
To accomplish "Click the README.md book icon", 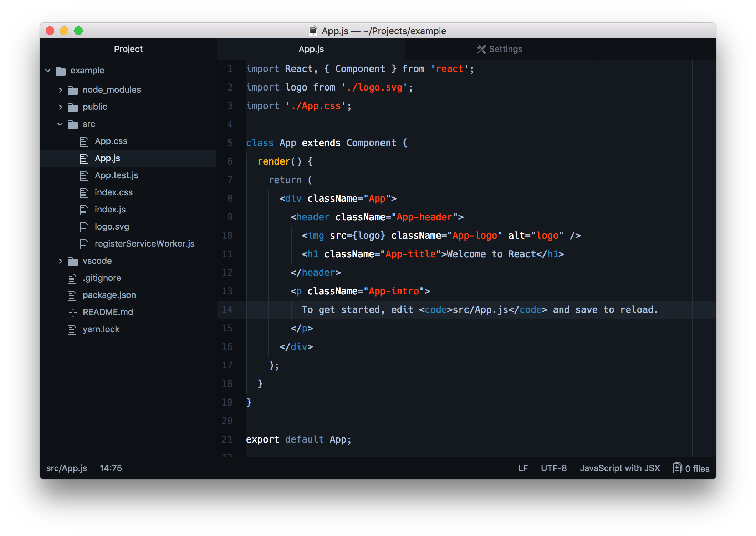I will click(x=73, y=313).
